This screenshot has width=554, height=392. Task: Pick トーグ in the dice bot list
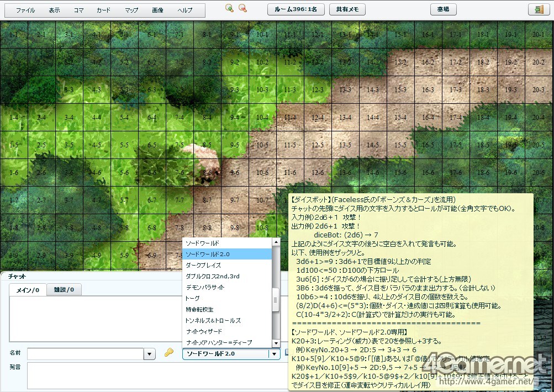coord(227,298)
